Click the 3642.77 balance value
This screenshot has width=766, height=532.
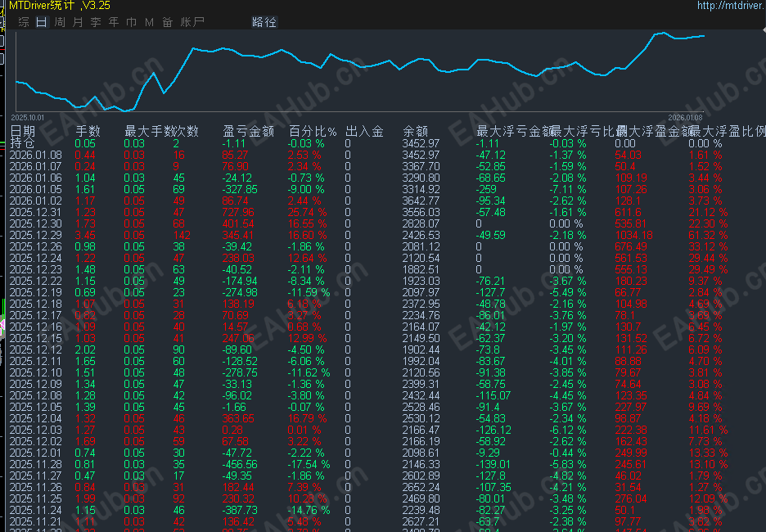[x=421, y=201]
